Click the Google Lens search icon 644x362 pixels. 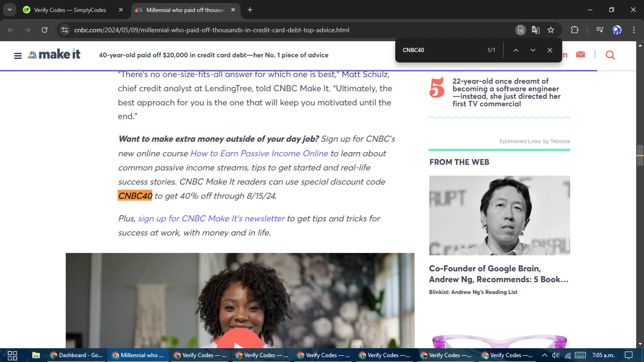click(x=520, y=30)
